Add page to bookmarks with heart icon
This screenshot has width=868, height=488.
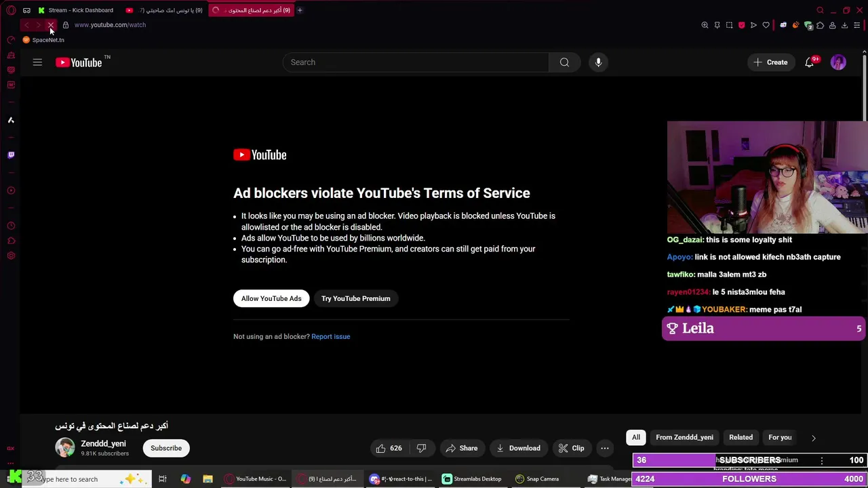coord(766,25)
